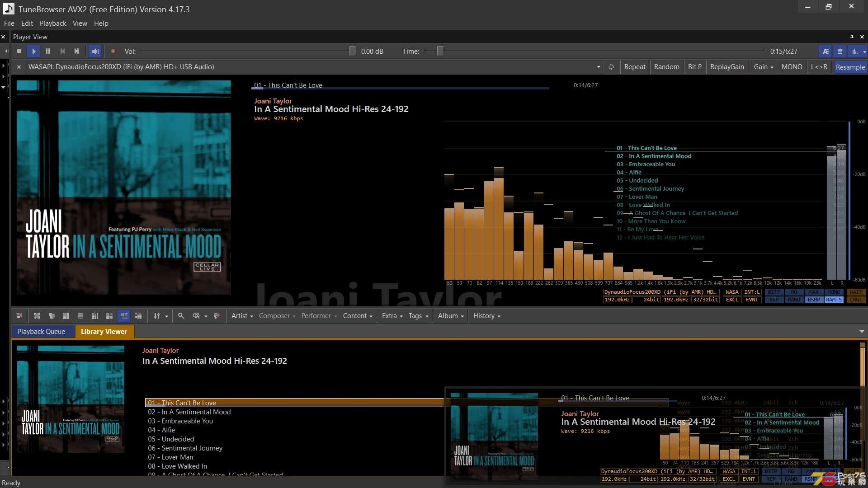The image size is (868, 488).
Task: Select track 05 - Undecided in library list
Action: (171, 439)
